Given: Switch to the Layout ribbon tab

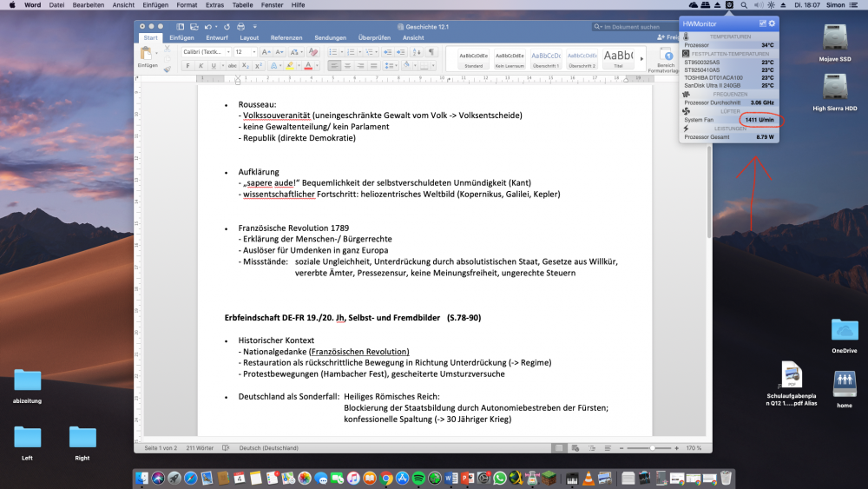Looking at the screenshot, I should coord(249,37).
